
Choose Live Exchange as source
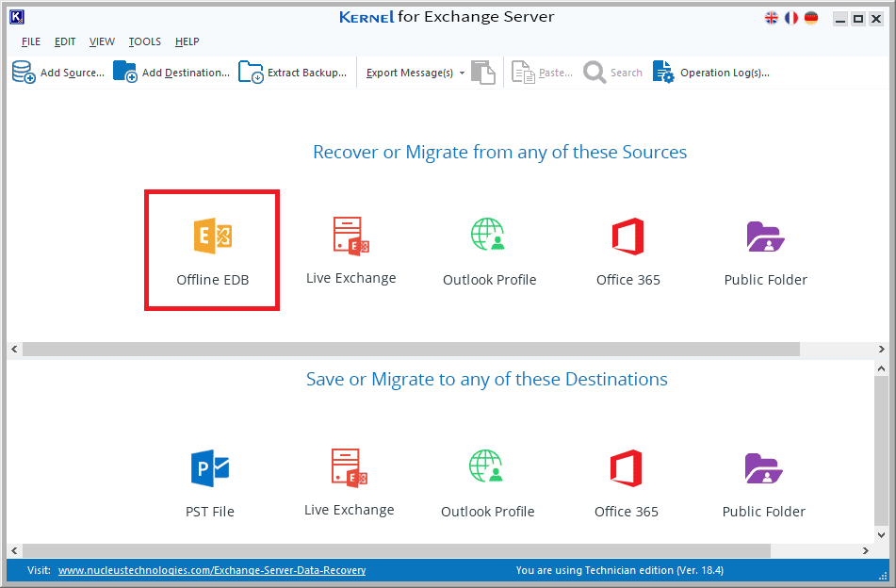coord(350,251)
